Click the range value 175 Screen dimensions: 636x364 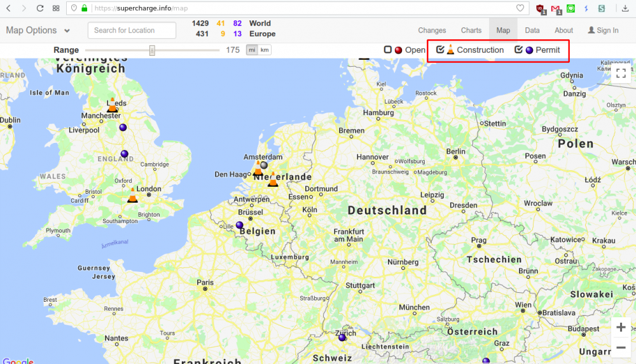(x=233, y=50)
